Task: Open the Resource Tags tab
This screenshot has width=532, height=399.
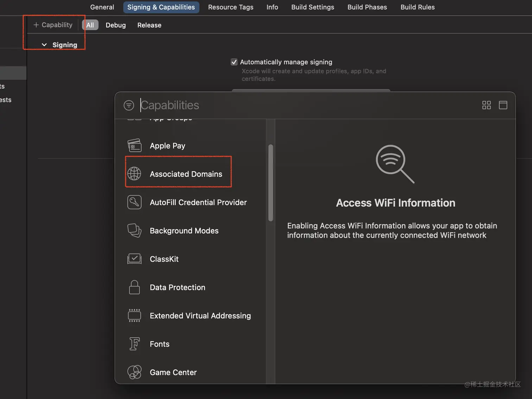Action: [x=231, y=7]
